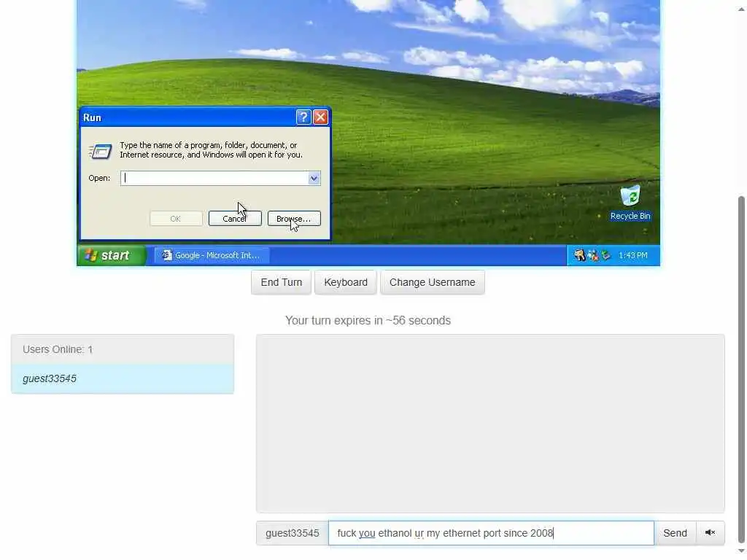The height and width of the screenshot is (560, 747).
Task: Click the scrollbar up arrow
Action: [741, 9]
